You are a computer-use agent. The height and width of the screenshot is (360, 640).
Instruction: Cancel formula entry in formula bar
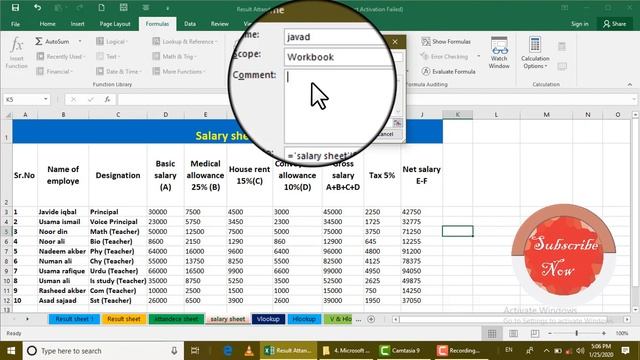coord(73,100)
